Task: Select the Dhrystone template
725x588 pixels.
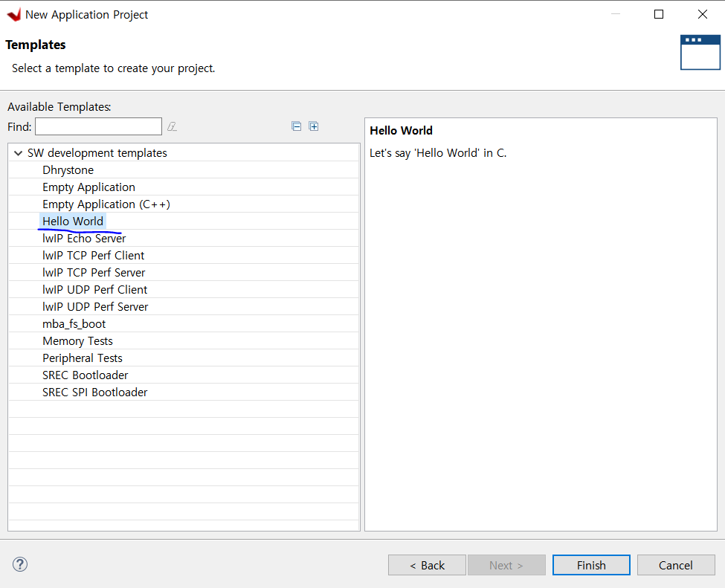Action: click(x=68, y=170)
